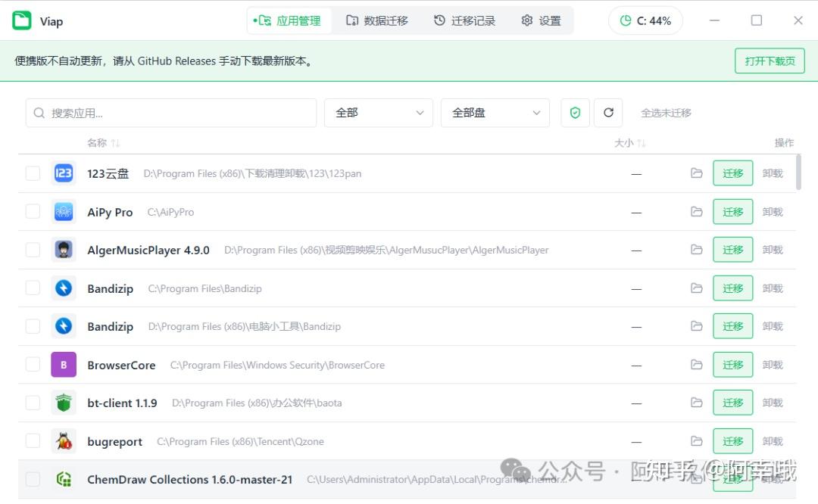Check the AlgerMusicPlayer 4.9.0 checkbox

[33, 250]
